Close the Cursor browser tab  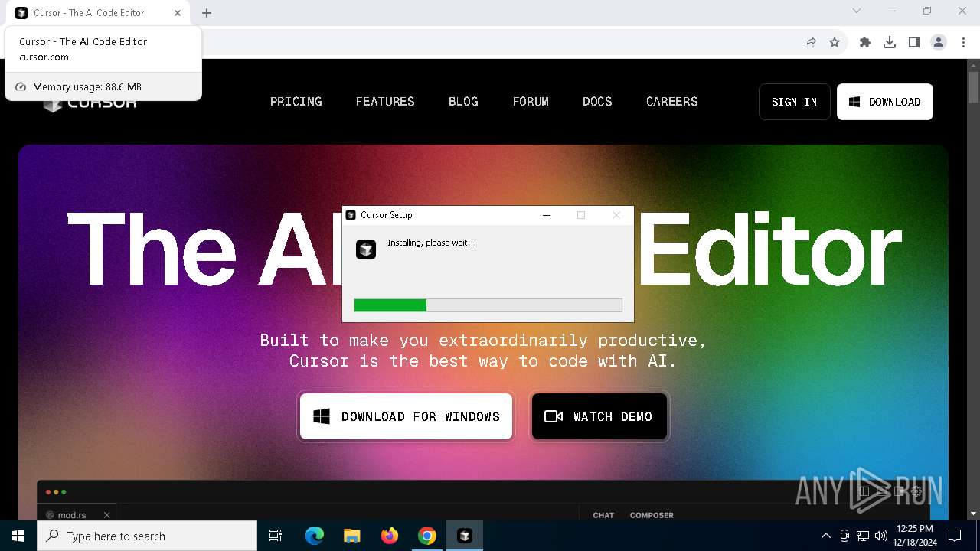178,13
